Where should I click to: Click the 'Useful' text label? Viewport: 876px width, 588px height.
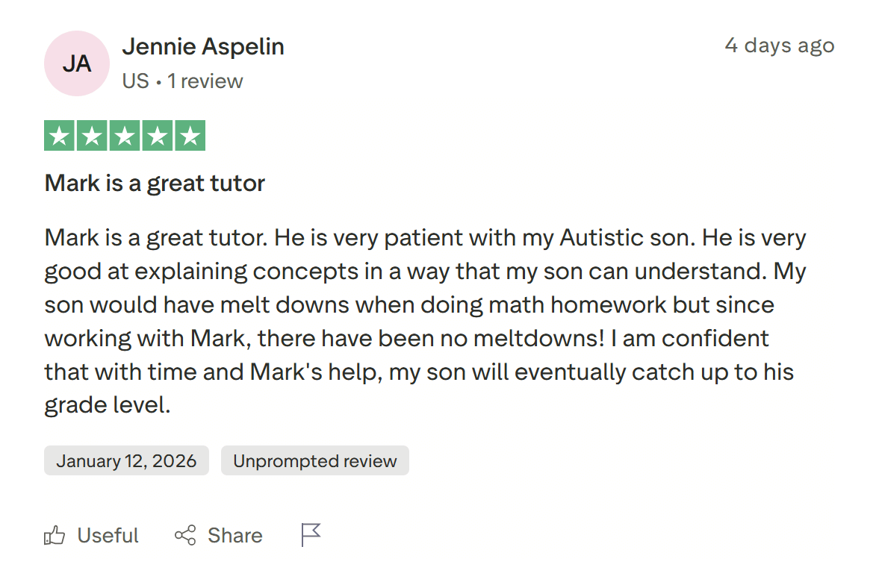click(x=107, y=535)
